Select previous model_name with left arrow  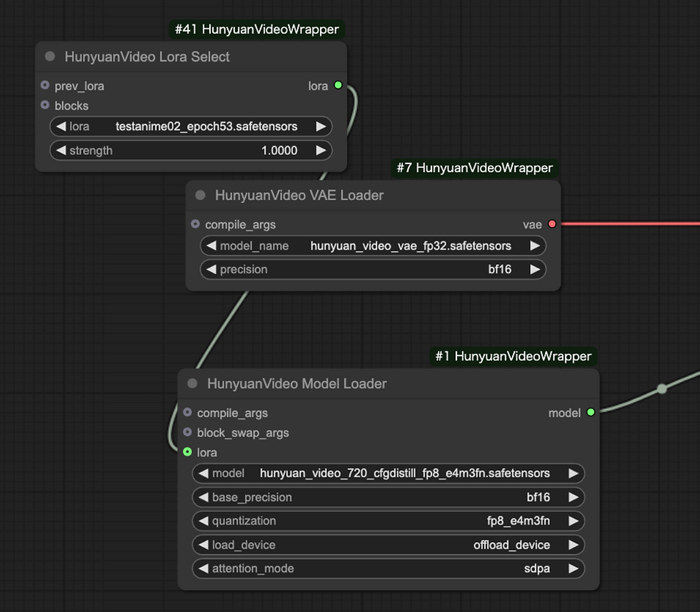pyautogui.click(x=211, y=246)
